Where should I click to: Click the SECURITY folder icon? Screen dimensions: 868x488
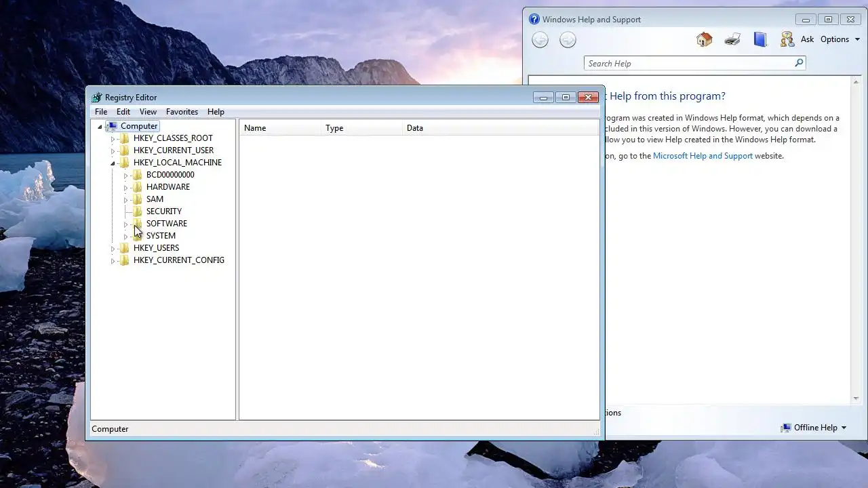tap(137, 211)
